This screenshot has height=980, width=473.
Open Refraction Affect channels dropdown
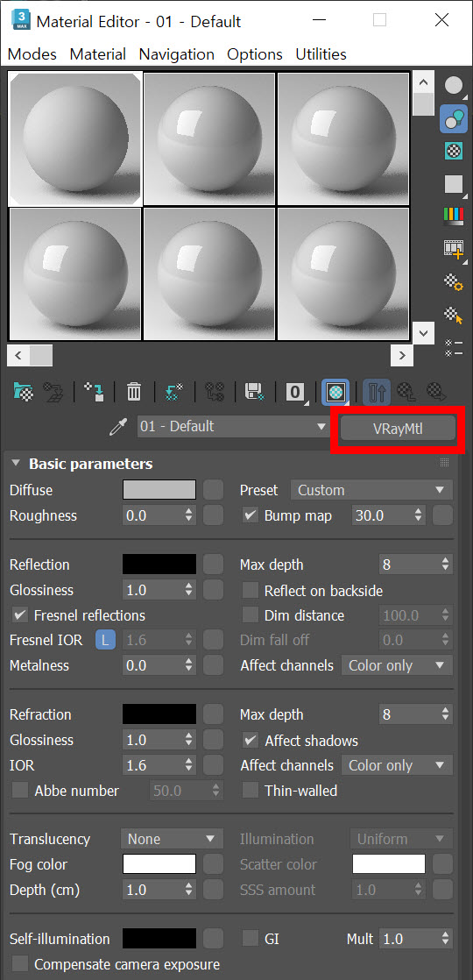pos(397,765)
